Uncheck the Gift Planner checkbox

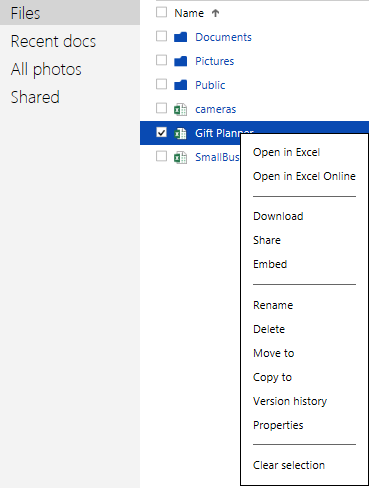(x=161, y=132)
